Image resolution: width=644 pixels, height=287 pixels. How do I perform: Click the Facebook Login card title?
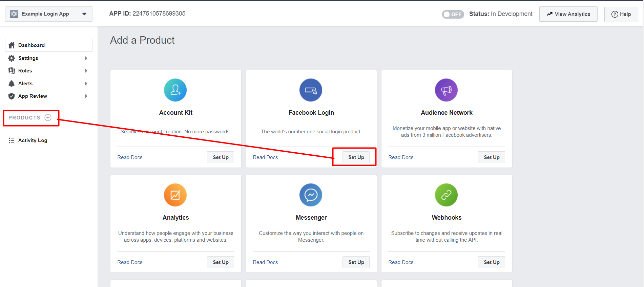311,113
